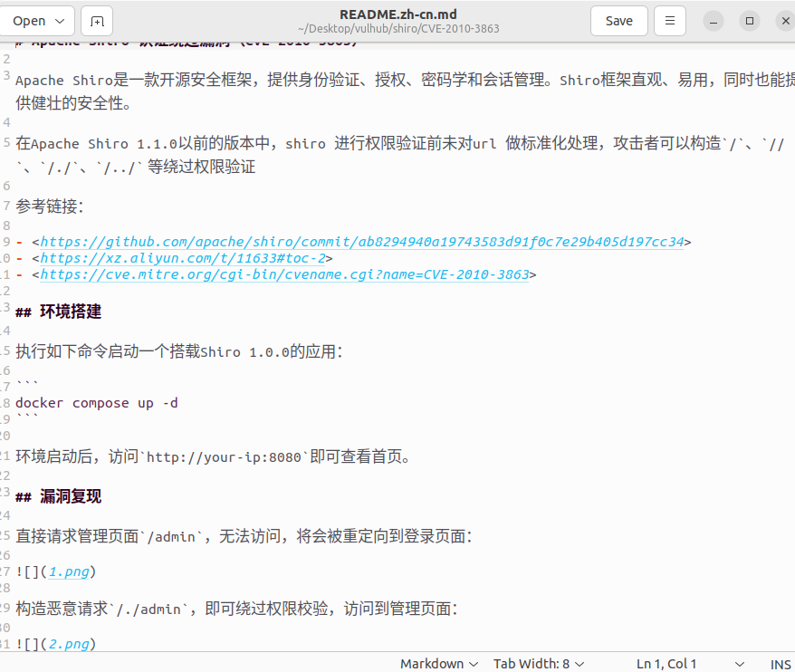The image size is (795, 672).
Task: Open the Markdown language selector
Action: [439, 663]
